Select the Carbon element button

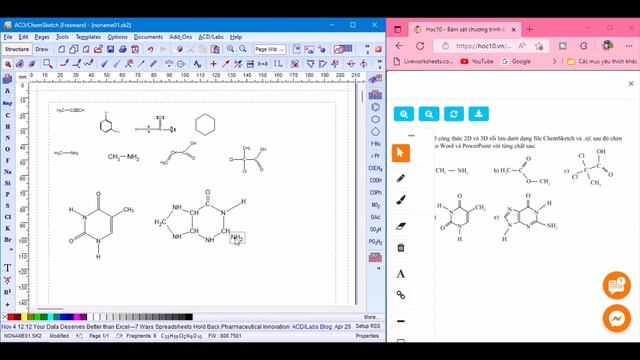(x=7, y=116)
